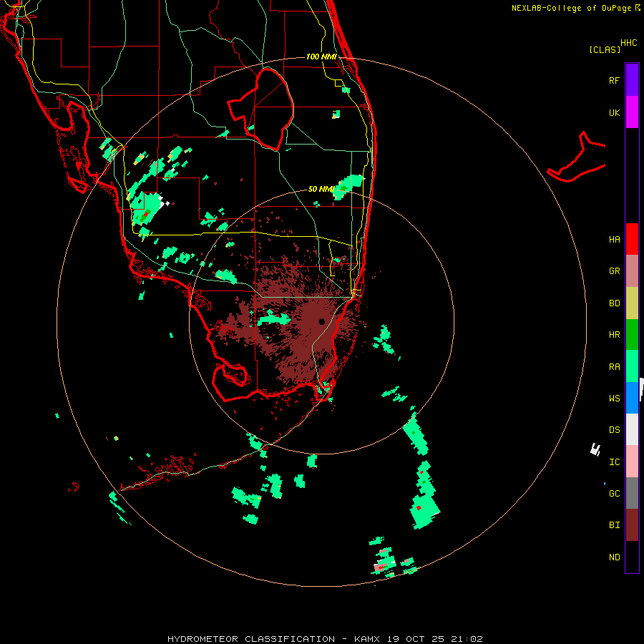Screen dimensions: 644x644
Task: Click the UK magenta legend swatch
Action: 632,112
